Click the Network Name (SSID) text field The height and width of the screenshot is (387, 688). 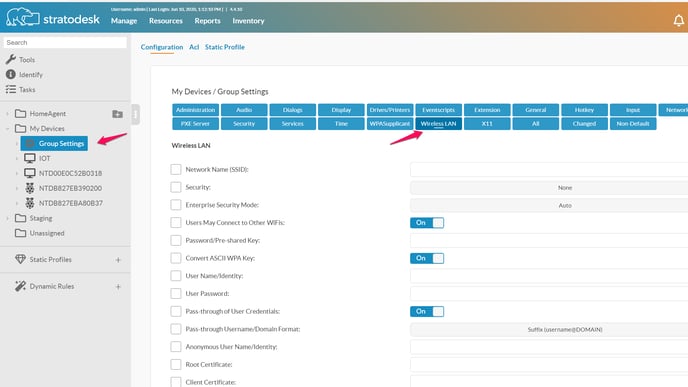point(549,169)
